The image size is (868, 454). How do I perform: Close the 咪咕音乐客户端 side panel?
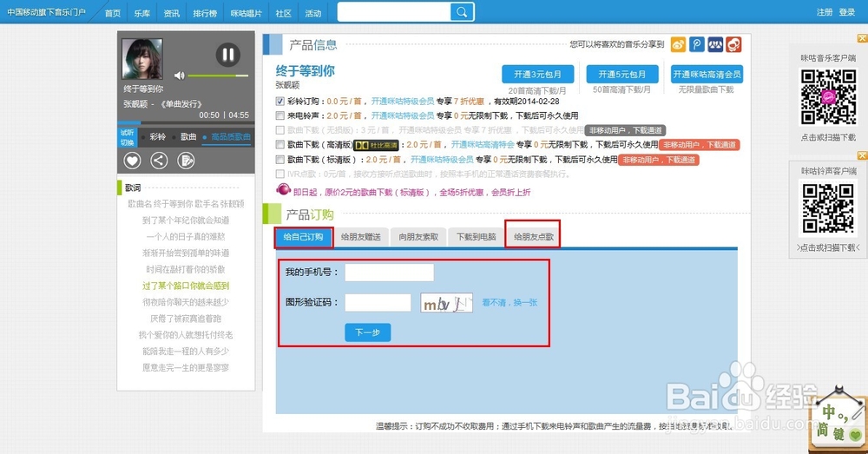click(x=862, y=38)
